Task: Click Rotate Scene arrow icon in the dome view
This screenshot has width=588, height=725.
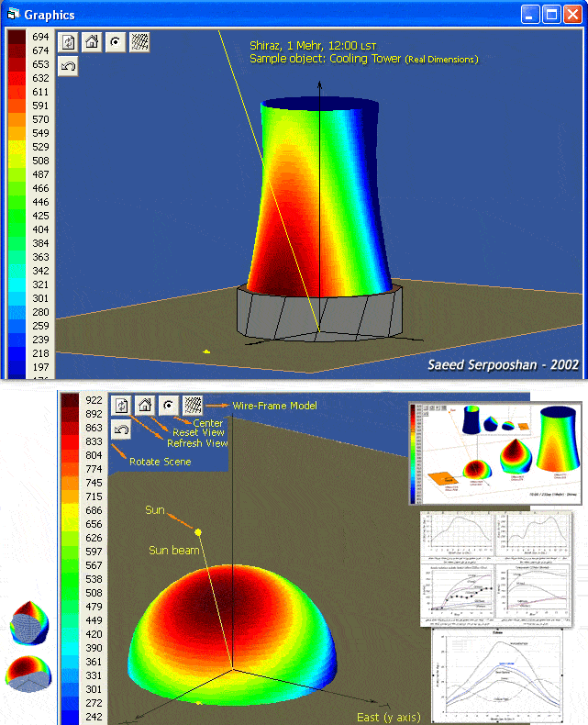Action: tap(122, 429)
